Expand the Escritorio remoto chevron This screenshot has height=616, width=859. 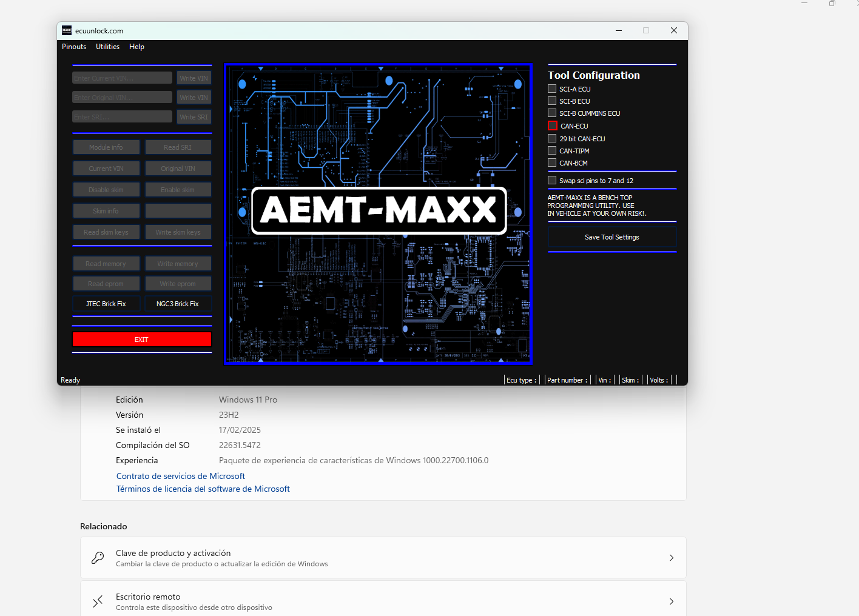[671, 601]
